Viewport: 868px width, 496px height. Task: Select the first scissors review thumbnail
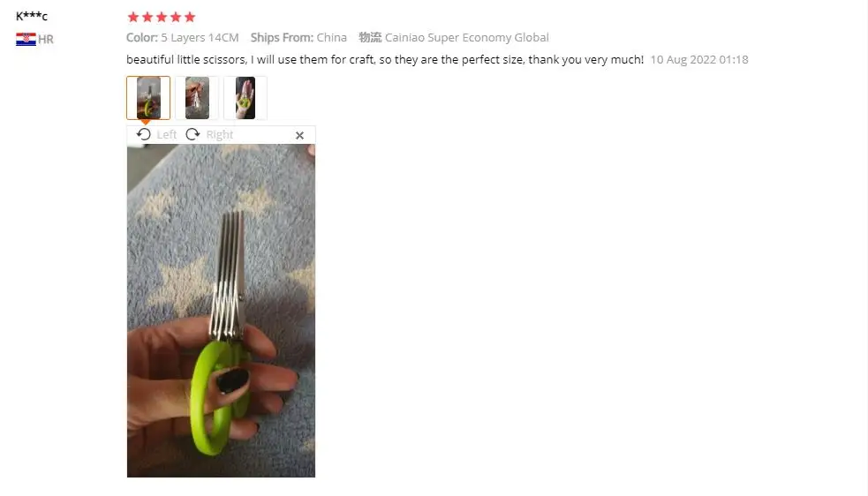click(x=148, y=98)
